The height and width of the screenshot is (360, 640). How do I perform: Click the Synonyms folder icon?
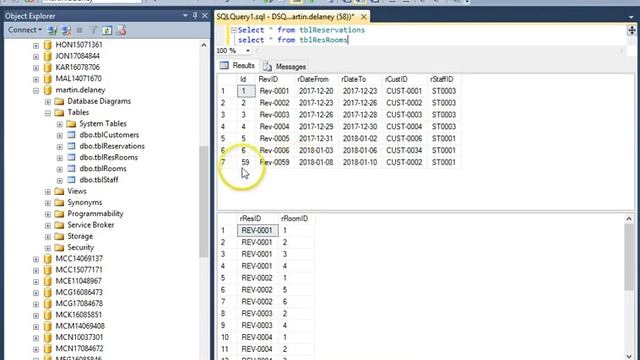[59, 202]
